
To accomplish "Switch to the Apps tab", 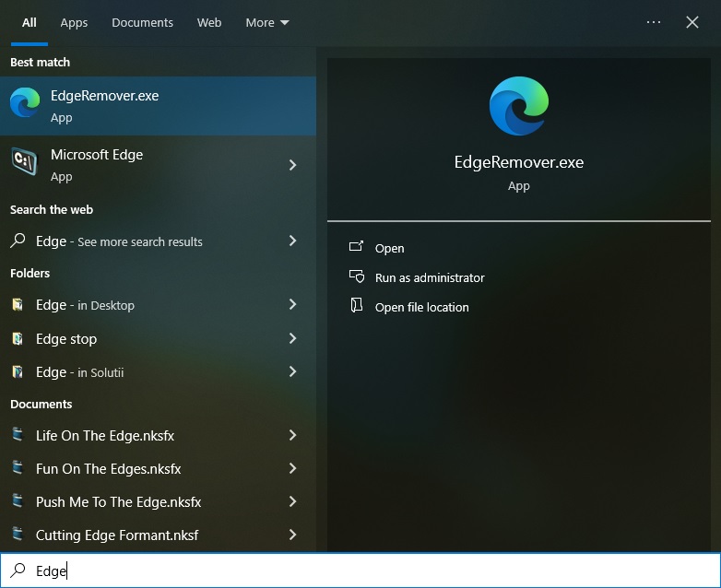I will tap(74, 22).
